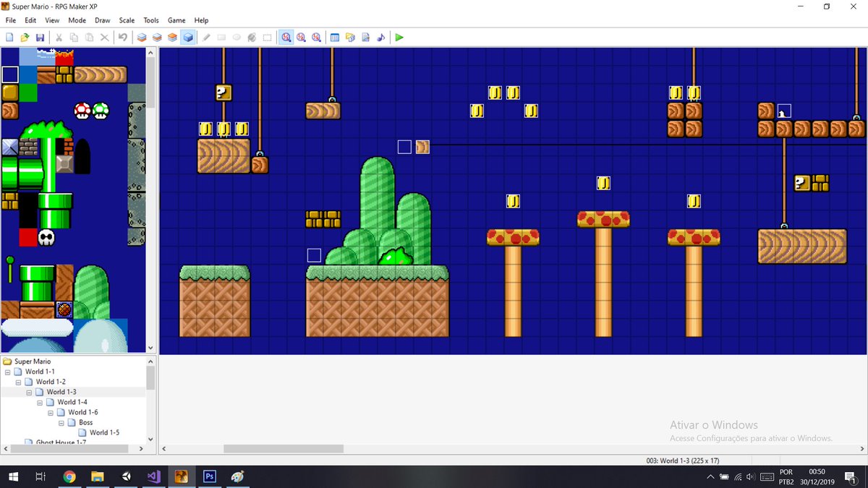
Task: Click the map editor horizontal scrollbar thumb
Action: click(284, 449)
